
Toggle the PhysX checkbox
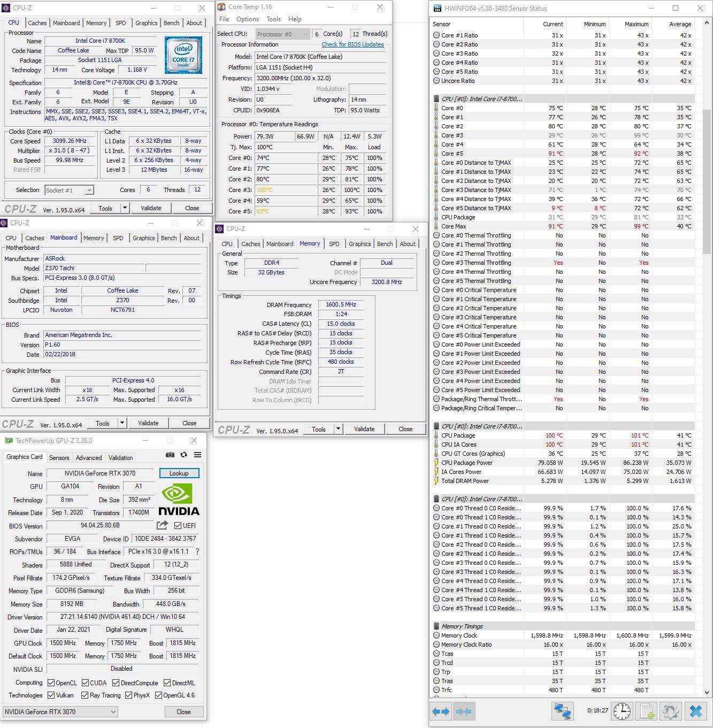coord(128,695)
